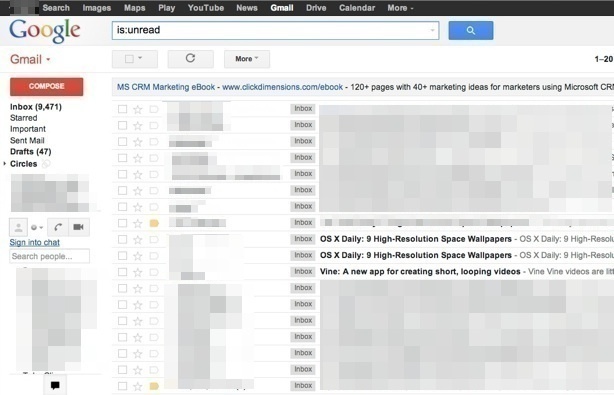
Task: Start a phone call from chat panel
Action: 58,227
